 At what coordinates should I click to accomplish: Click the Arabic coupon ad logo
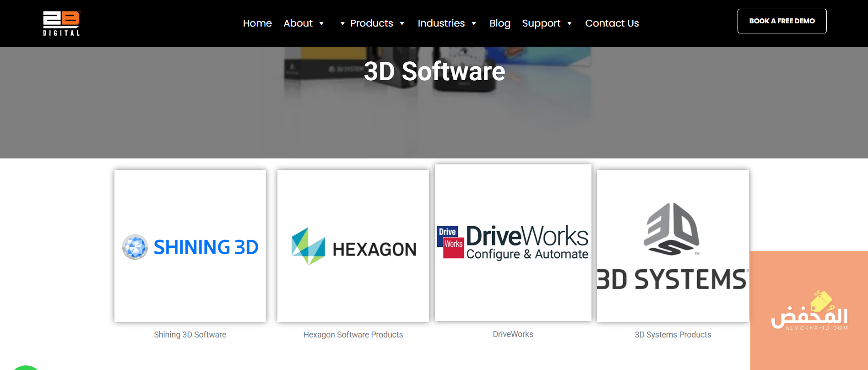809,312
